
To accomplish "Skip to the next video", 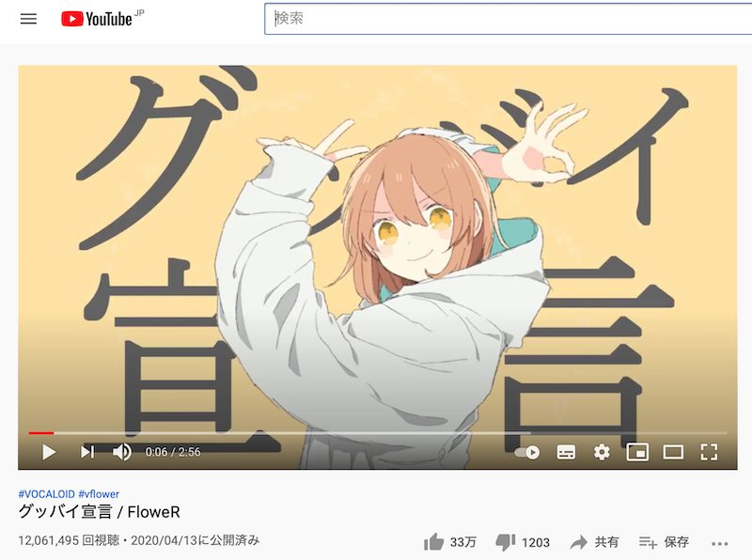I will (87, 452).
